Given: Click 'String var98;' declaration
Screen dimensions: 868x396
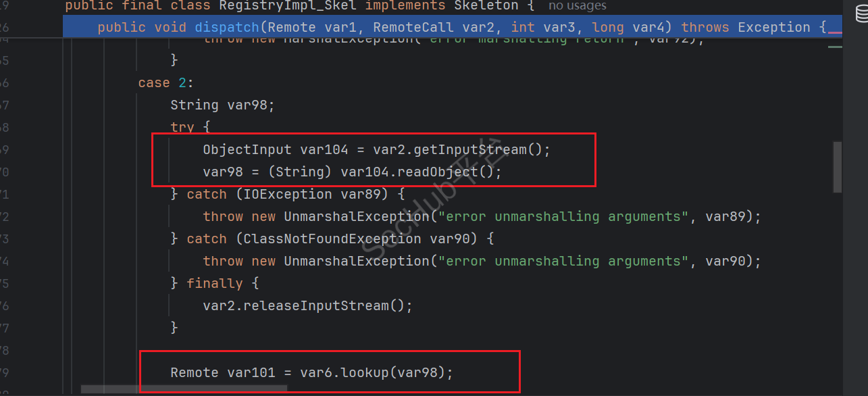Looking at the screenshot, I should (222, 105).
